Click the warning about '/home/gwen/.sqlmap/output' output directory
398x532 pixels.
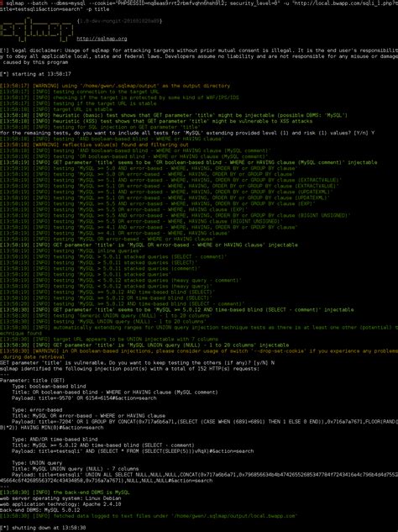click(115, 86)
